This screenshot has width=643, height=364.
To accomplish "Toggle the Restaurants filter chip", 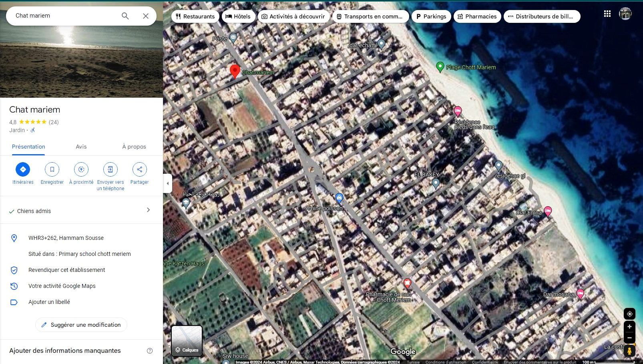I will 195,16.
